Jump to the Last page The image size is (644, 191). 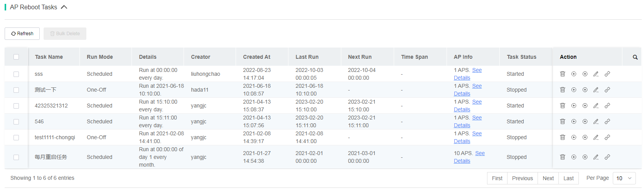tap(568, 178)
